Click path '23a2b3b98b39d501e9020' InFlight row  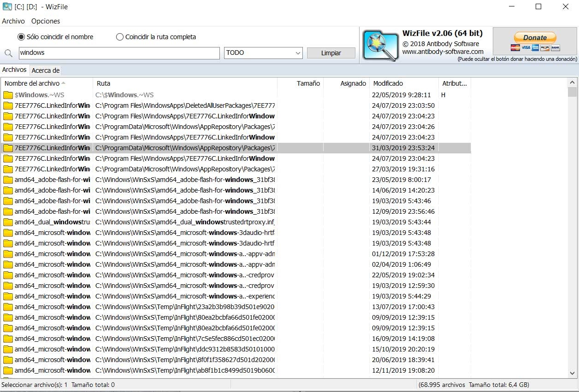point(185,307)
